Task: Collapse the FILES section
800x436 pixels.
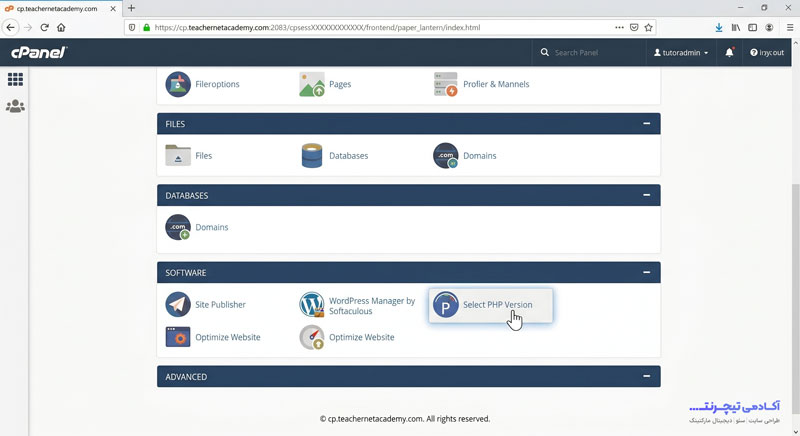Action: point(646,123)
